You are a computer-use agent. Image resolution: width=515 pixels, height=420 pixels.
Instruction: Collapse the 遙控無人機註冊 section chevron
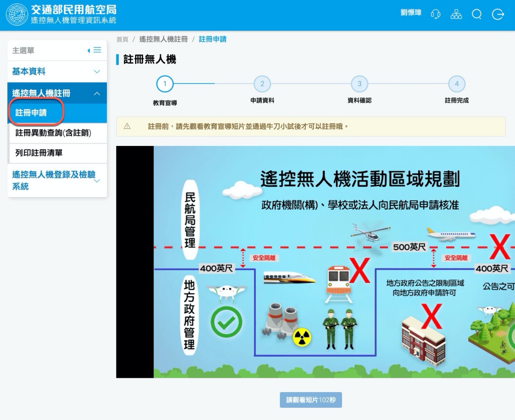pyautogui.click(x=97, y=93)
